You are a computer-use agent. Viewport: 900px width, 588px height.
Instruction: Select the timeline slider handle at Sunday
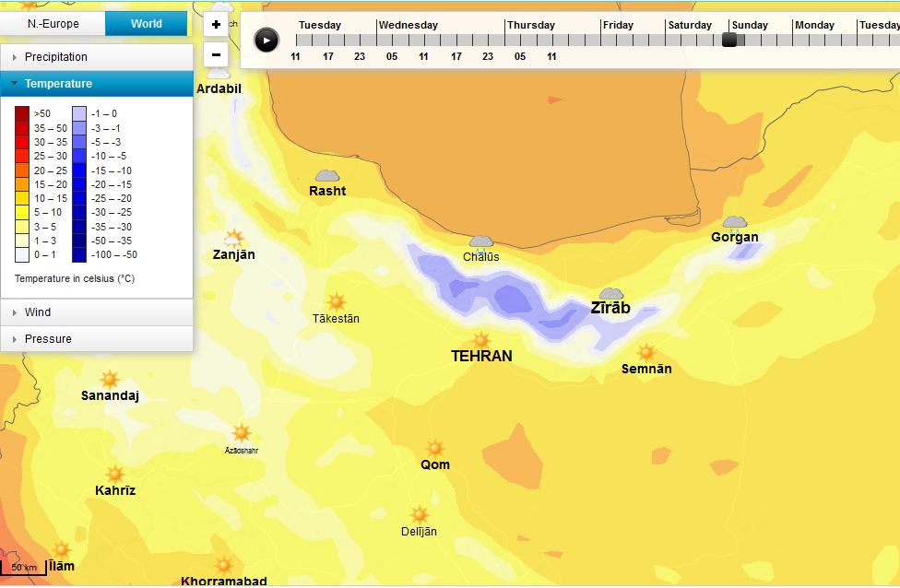point(729,41)
